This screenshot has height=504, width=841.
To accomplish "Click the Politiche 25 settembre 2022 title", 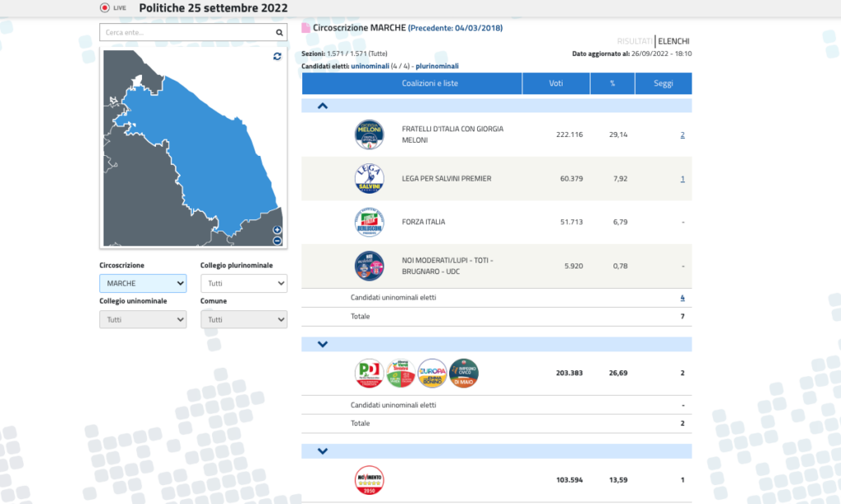I will 214,8.
